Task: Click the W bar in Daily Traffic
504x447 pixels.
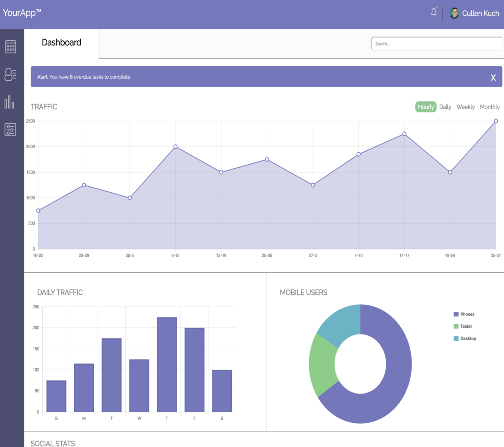Action: pyautogui.click(x=139, y=386)
